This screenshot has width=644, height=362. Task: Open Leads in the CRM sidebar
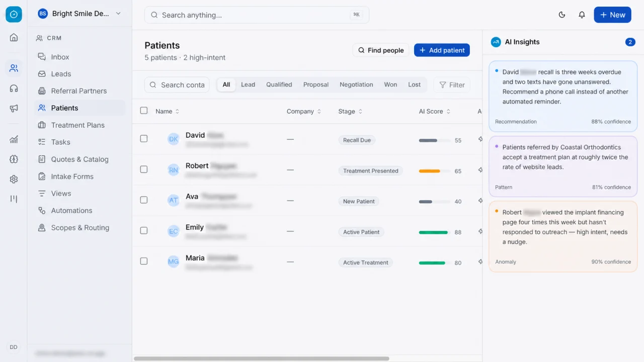79,74
